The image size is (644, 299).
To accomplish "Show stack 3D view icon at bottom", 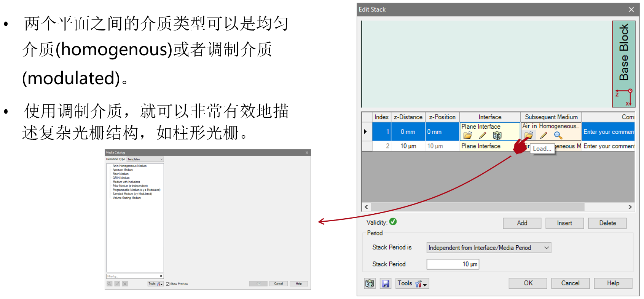I will (x=370, y=283).
